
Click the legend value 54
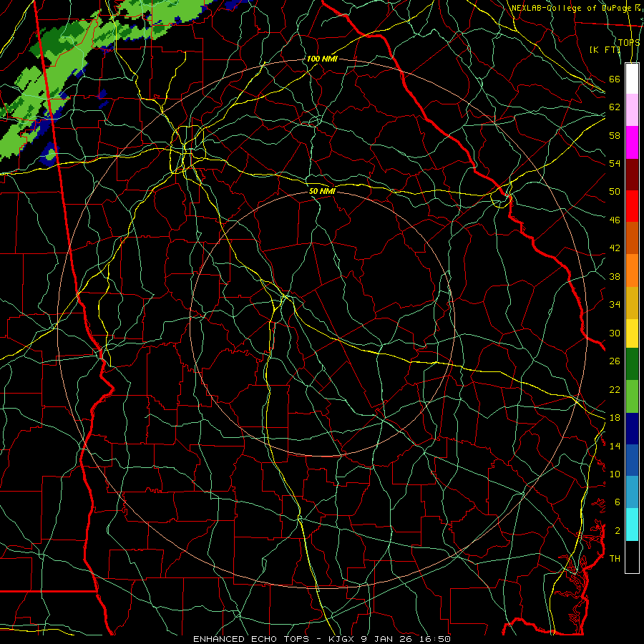click(x=615, y=163)
